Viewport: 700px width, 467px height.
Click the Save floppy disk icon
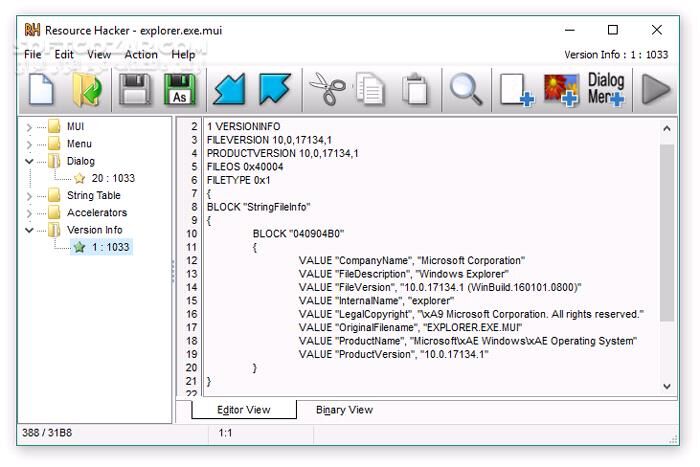pos(135,89)
